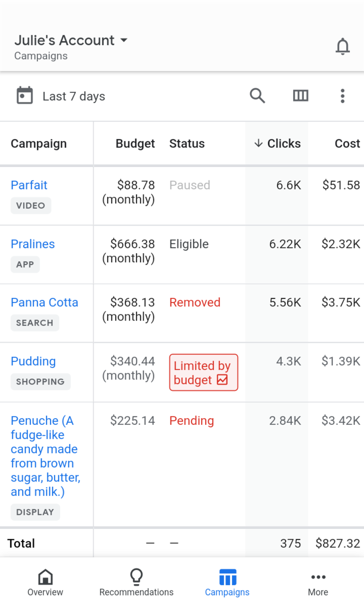
Task: Change the Last 7 days date range
Action: click(74, 96)
